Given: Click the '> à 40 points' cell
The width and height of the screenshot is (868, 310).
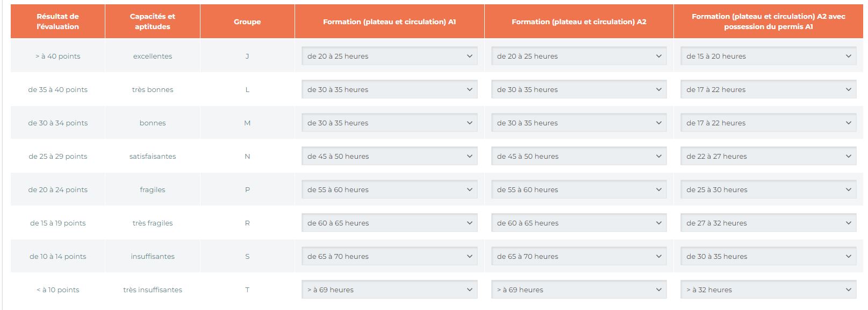Looking at the screenshot, I should (x=58, y=56).
